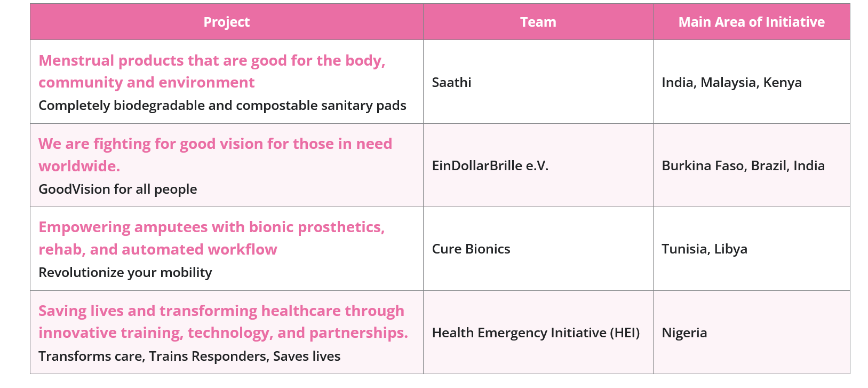The height and width of the screenshot is (388, 868).
Task: Select the Cure Bionics team cell
Action: (x=471, y=249)
